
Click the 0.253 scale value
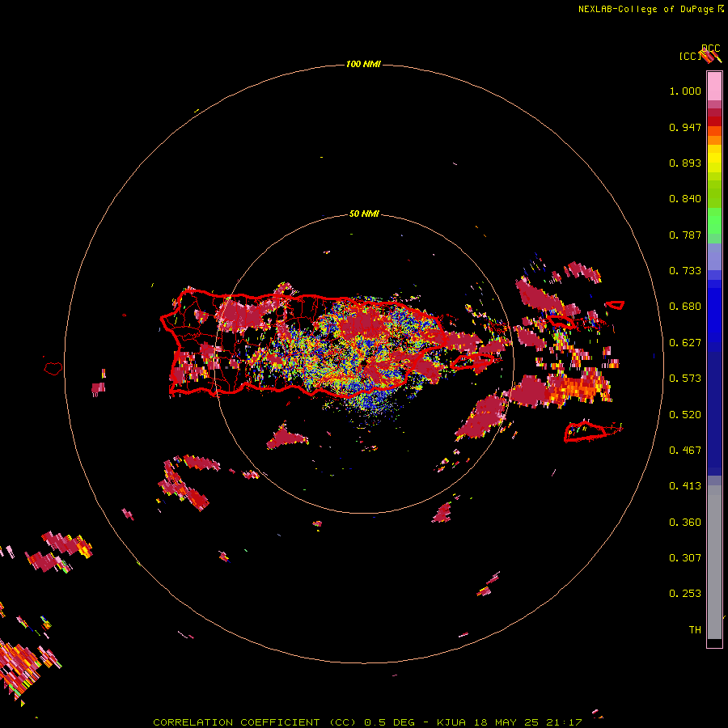pyautogui.click(x=685, y=594)
